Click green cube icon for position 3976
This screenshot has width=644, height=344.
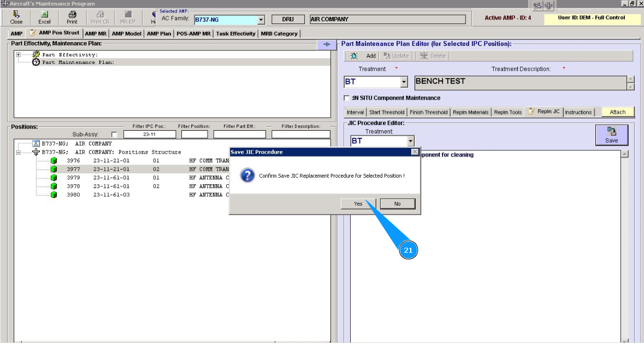(54, 160)
